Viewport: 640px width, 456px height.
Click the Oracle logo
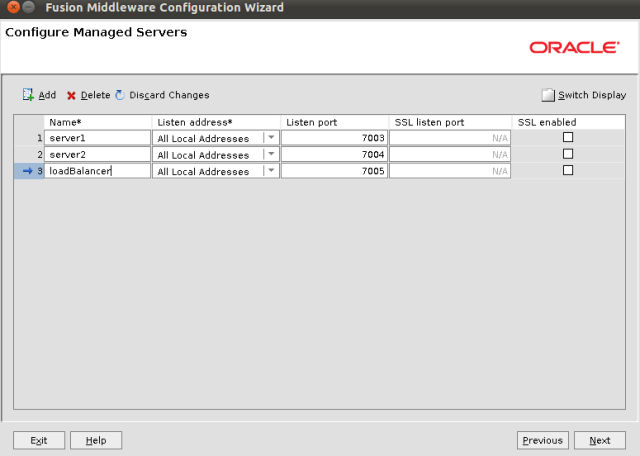coord(574,47)
